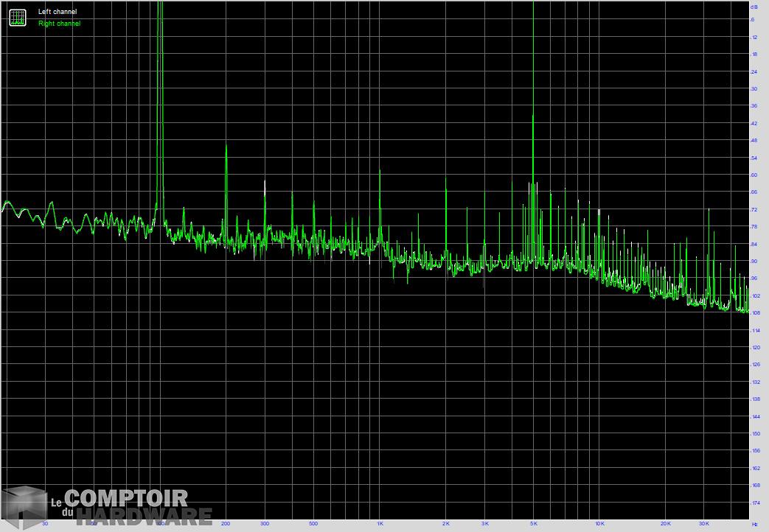Click the 2K frequency axis label
Image resolution: width=769 pixels, height=532 pixels.
tap(446, 524)
